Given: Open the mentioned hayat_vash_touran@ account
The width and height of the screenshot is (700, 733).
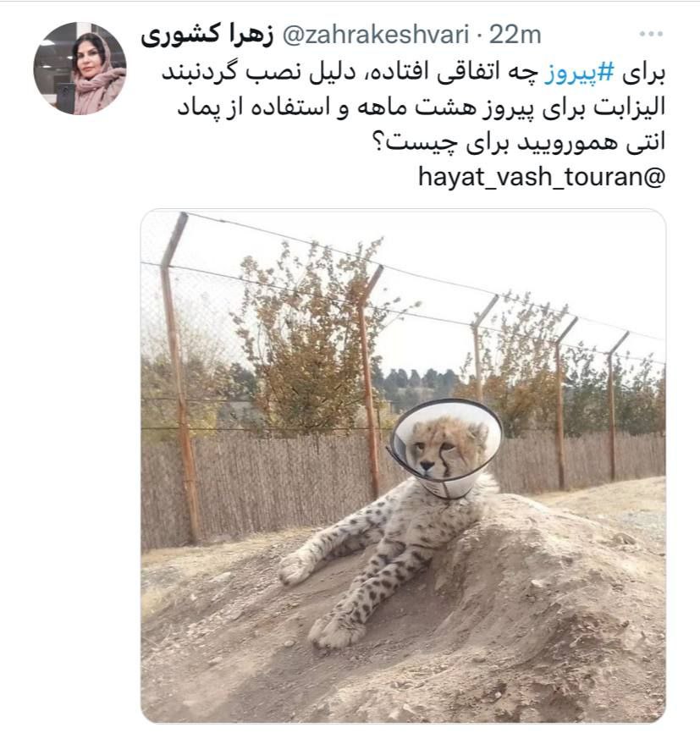Looking at the screenshot, I should (542, 177).
